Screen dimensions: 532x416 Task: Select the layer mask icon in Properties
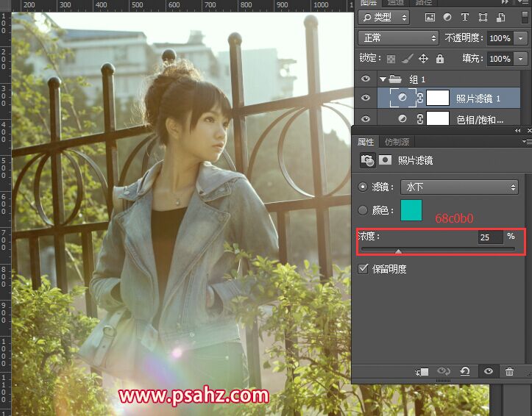[x=385, y=159]
